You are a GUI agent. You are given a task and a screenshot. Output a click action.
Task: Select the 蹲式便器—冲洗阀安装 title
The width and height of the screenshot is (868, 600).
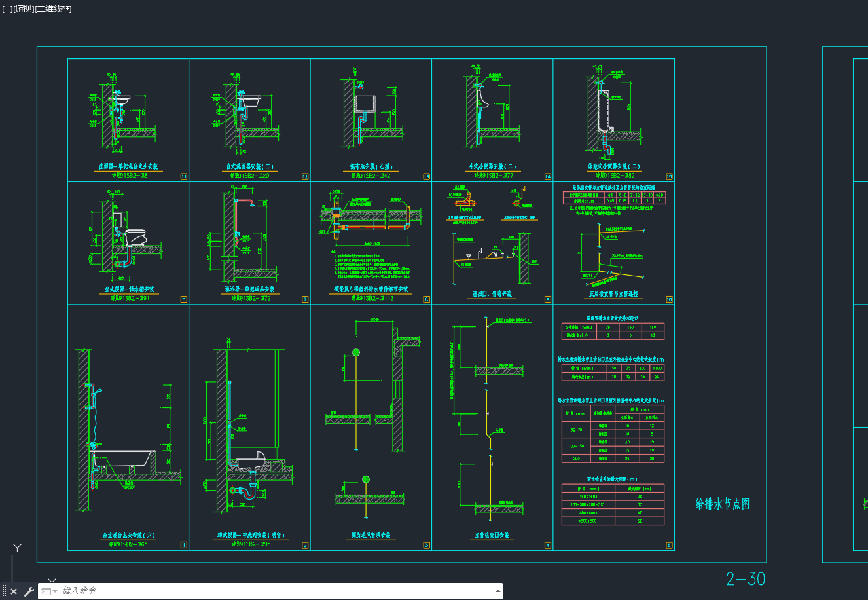[251, 536]
